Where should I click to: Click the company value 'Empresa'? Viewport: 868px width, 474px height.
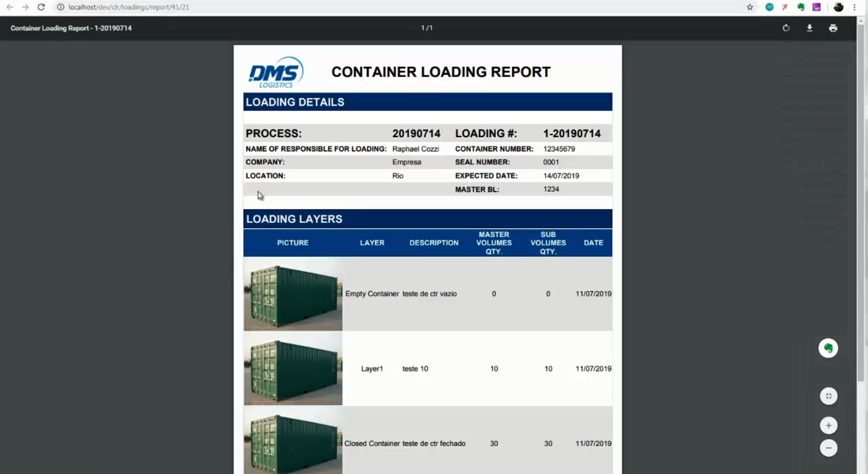(406, 162)
